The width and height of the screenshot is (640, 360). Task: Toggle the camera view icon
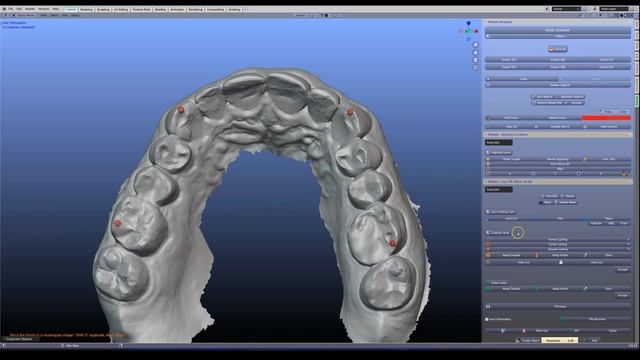tap(476, 60)
